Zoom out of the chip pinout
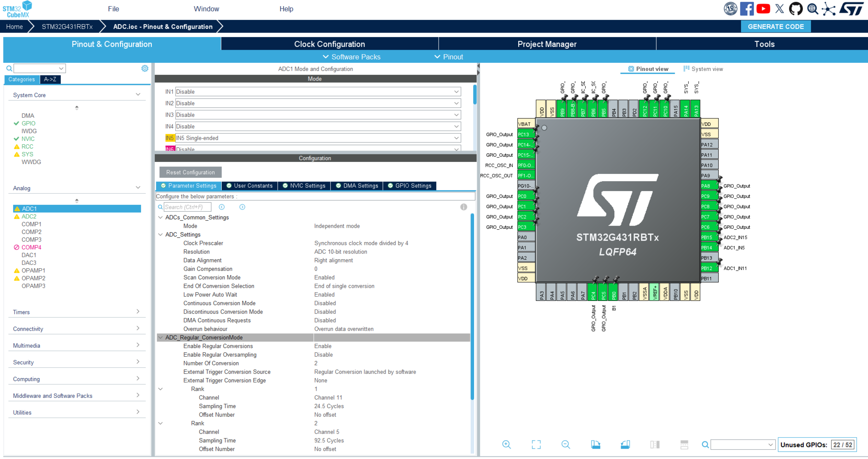868x459 pixels. (x=566, y=445)
